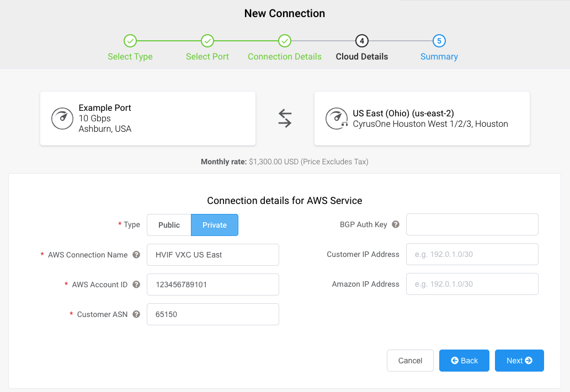Click 'CyrusOne Houston West 1/2/3, Houston' text
Screen dimensions: 570x392
tap(430, 124)
